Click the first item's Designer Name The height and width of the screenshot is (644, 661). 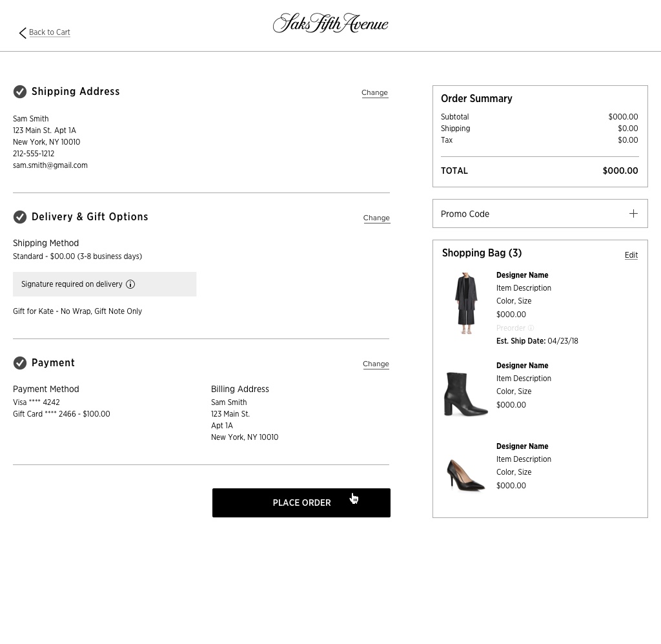pos(522,275)
